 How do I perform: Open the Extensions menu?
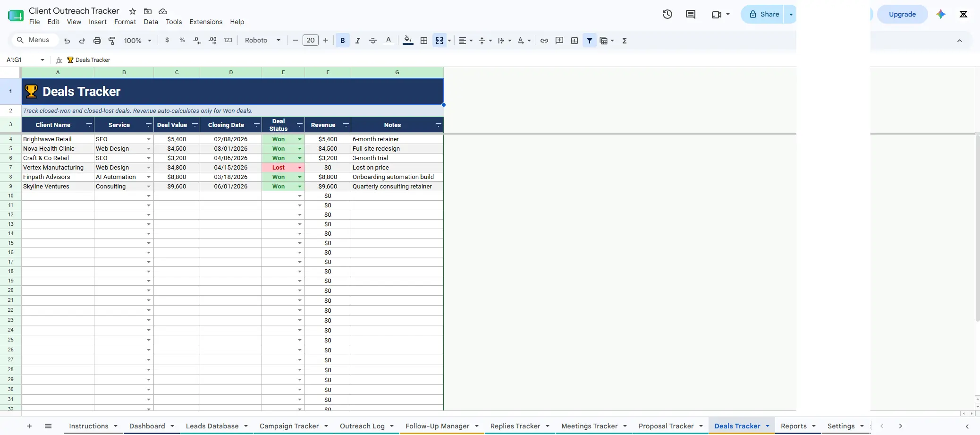point(206,22)
